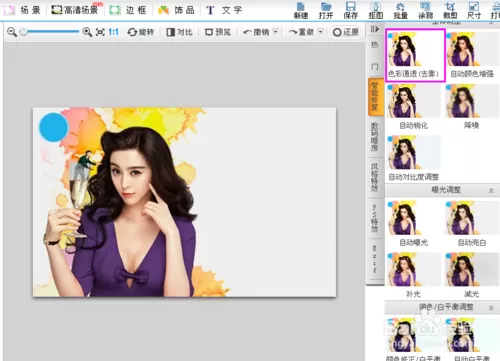The width and height of the screenshot is (500, 361).
Task: Open the 尺寸 (Resize) tool
Action: pyautogui.click(x=474, y=10)
